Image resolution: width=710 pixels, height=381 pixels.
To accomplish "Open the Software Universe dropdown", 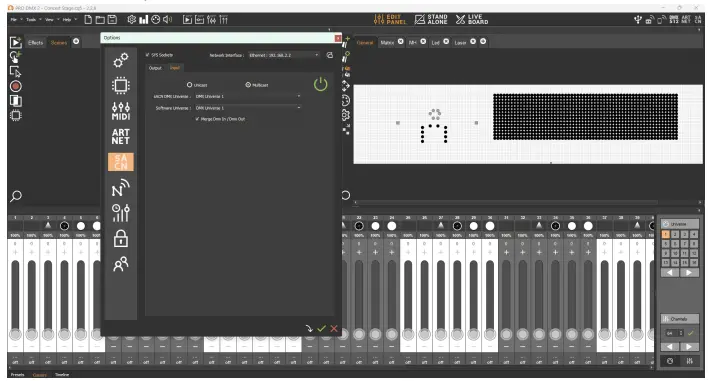I will [248, 108].
